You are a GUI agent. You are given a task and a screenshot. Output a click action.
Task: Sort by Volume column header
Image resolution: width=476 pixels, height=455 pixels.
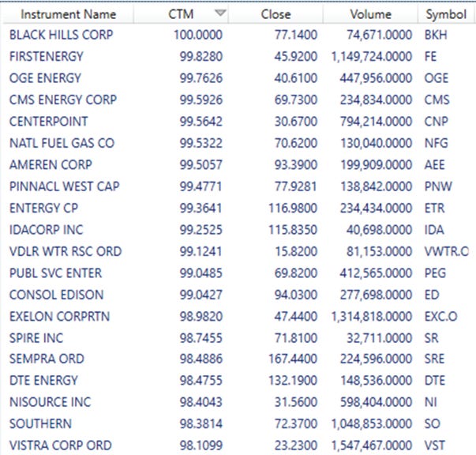[x=370, y=14]
